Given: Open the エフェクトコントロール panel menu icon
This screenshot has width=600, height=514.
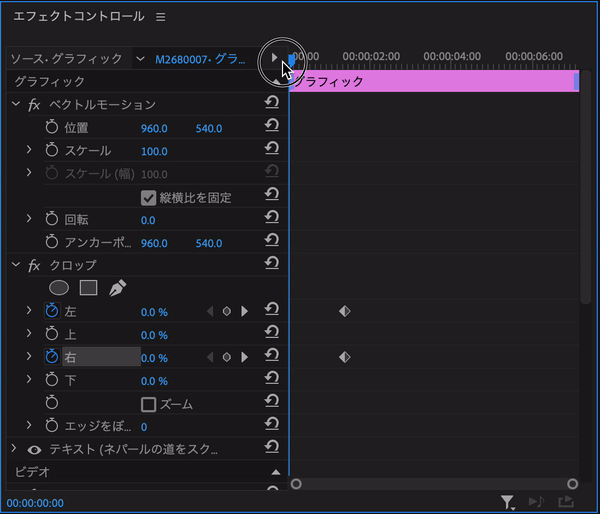Looking at the screenshot, I should click(x=160, y=17).
